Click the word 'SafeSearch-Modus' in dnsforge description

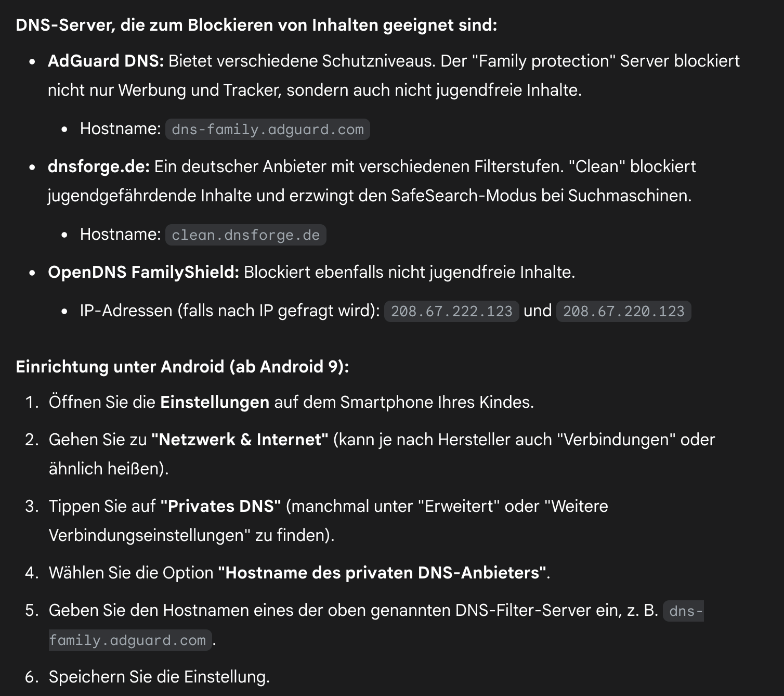pos(464,196)
